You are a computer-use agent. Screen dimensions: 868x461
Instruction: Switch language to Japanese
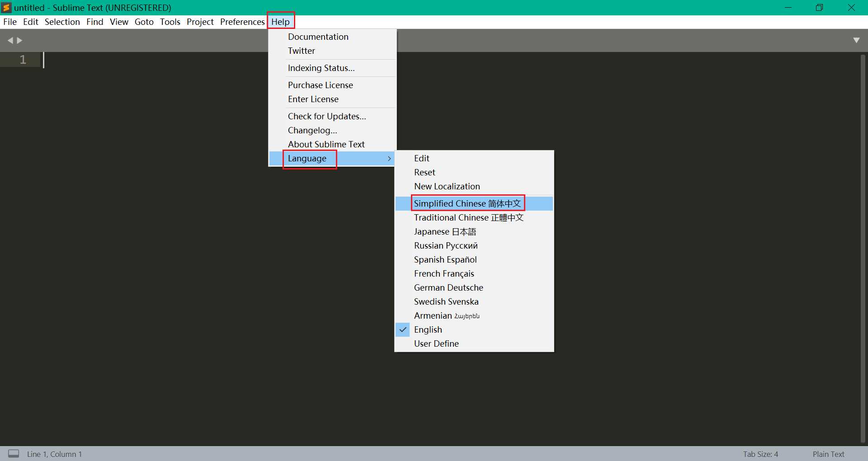coord(474,231)
